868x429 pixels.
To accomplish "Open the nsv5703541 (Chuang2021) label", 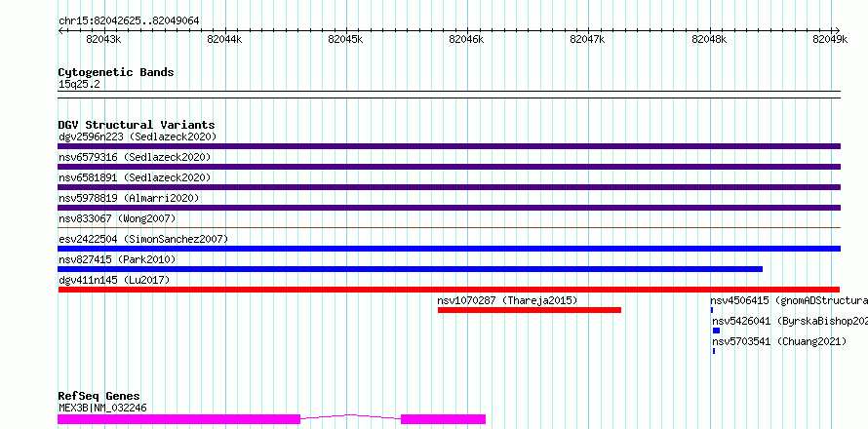I will 779,341.
